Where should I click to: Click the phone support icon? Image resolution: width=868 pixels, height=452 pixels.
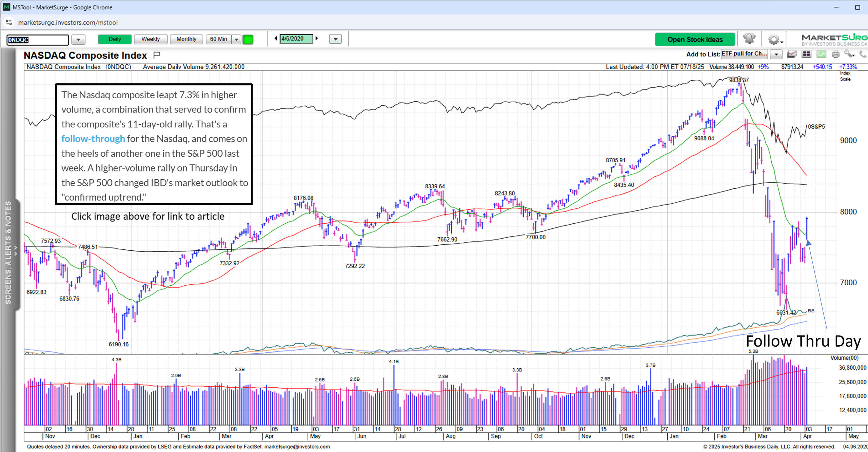(863, 54)
